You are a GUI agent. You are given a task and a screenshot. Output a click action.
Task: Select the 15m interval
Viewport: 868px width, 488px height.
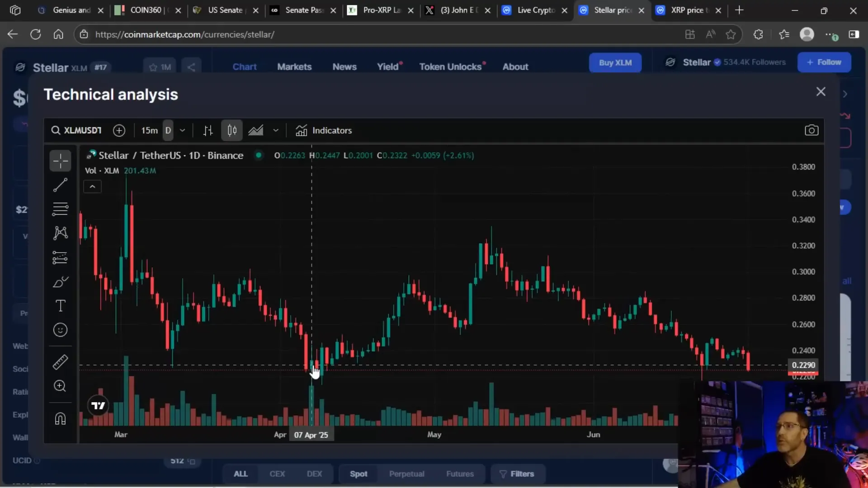(x=149, y=131)
